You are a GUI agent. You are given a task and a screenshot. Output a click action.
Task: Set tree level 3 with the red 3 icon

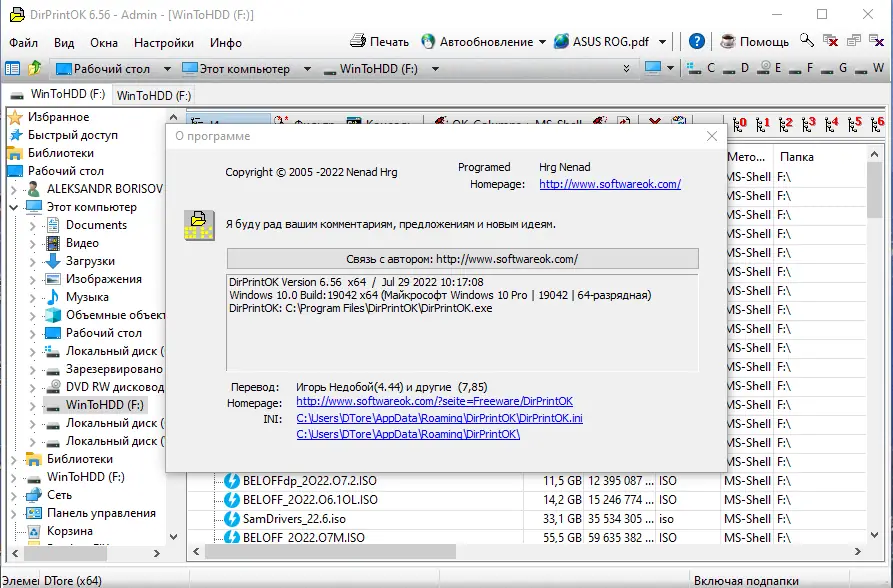809,124
